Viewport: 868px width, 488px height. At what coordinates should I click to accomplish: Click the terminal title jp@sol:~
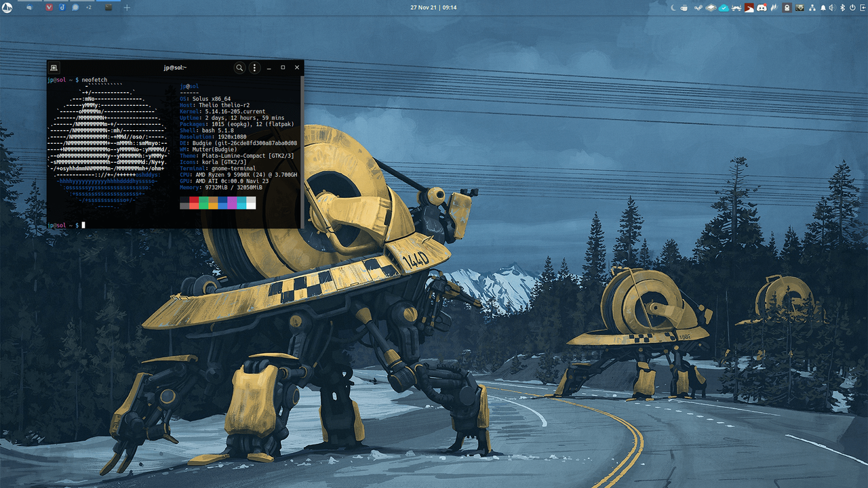pos(175,68)
